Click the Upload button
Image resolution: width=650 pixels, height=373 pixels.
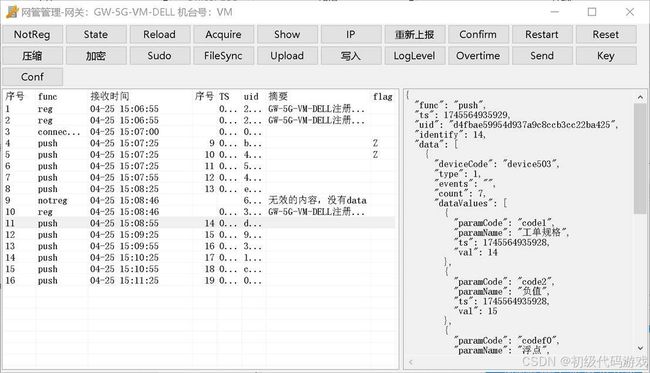tap(287, 56)
